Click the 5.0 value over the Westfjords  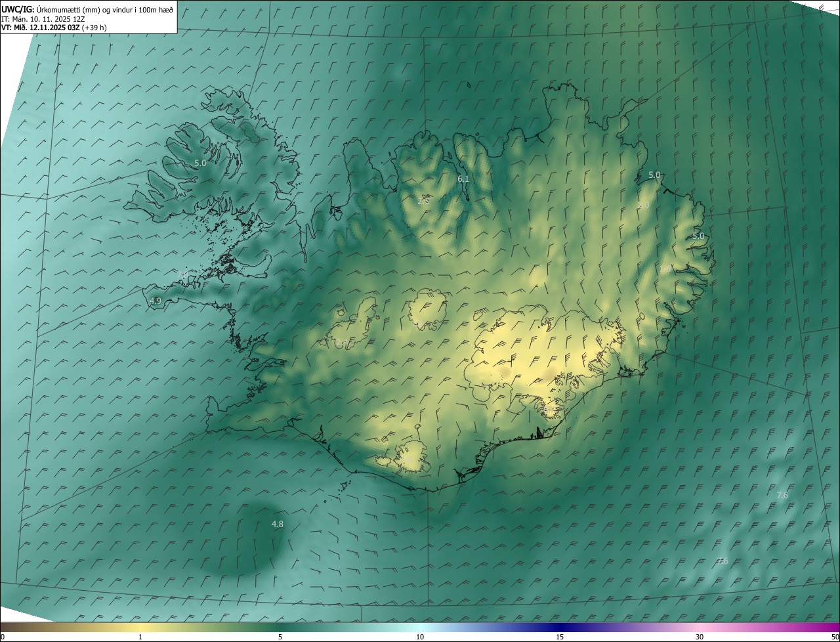click(x=200, y=163)
